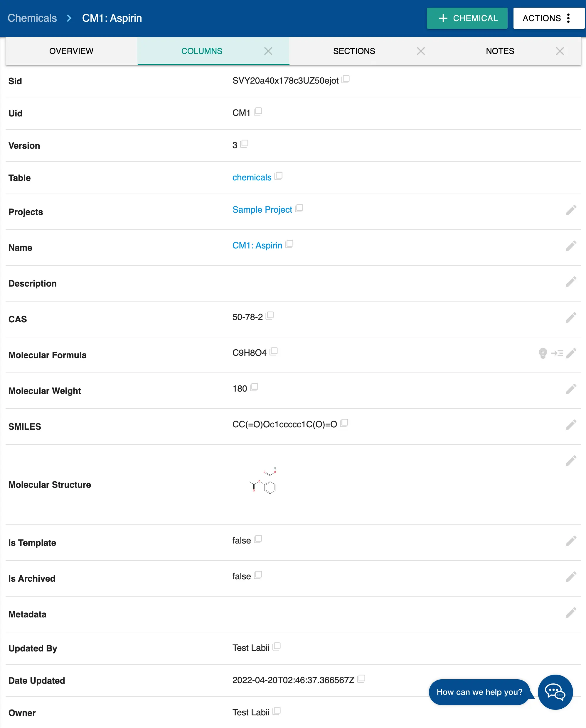Copy the Sid value to clipboard
The image size is (586, 728).
345,80
